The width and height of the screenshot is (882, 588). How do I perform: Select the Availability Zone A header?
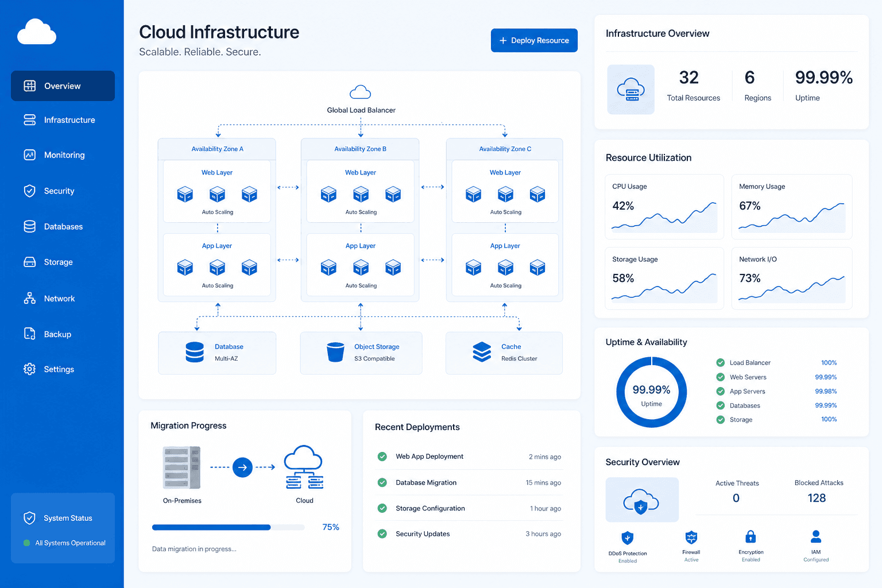(217, 149)
